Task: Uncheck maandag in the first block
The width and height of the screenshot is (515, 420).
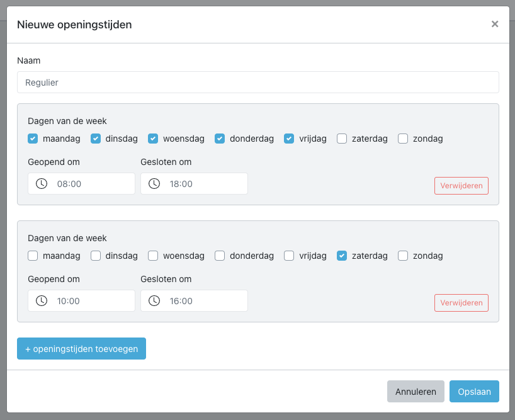Action: click(33, 139)
